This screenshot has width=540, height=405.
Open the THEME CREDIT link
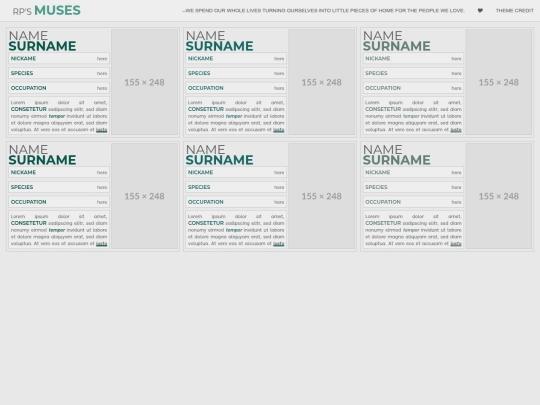[515, 11]
